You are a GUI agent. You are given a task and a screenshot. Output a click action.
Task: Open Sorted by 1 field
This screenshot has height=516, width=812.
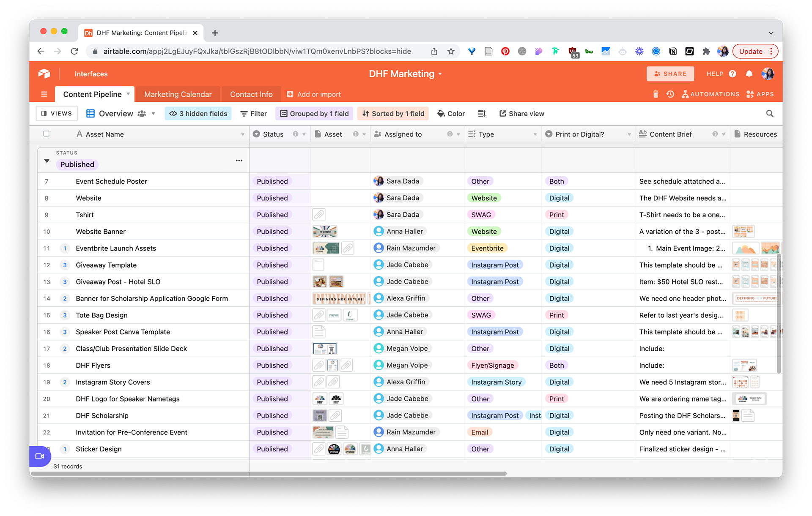[393, 114]
